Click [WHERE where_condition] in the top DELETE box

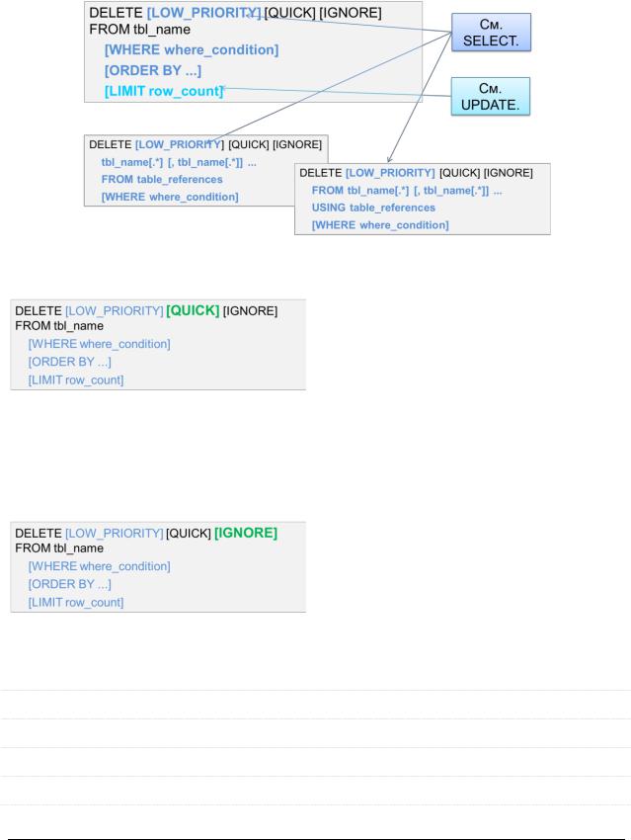[192, 49]
